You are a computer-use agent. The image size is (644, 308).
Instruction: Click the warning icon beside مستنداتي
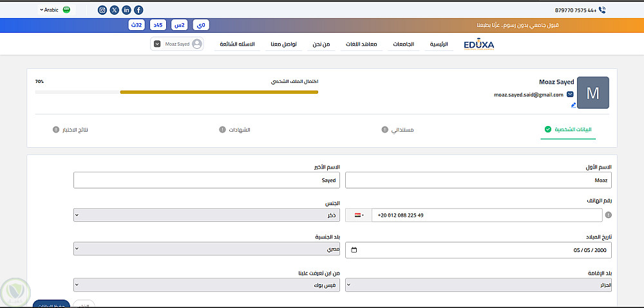click(x=384, y=130)
